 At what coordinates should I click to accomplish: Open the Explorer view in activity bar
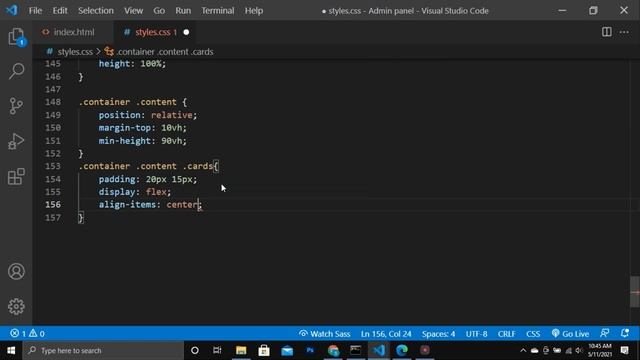click(16, 37)
